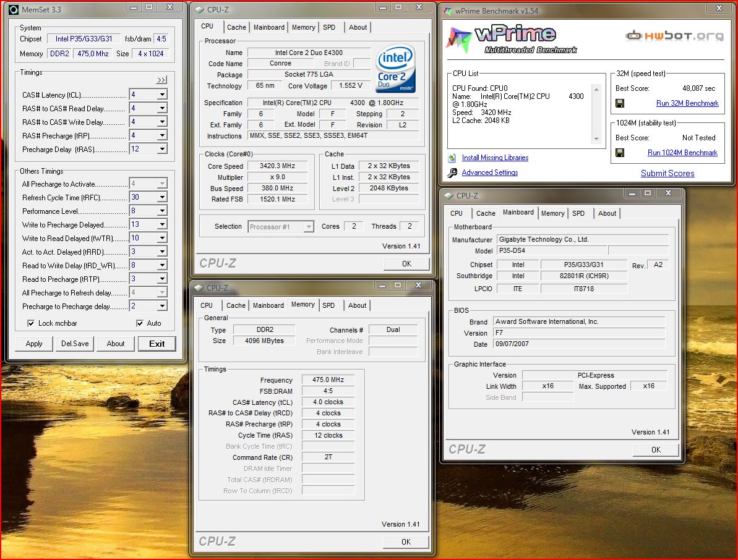Open About tab in top CPU-Z window
The height and width of the screenshot is (560, 738).
click(358, 27)
